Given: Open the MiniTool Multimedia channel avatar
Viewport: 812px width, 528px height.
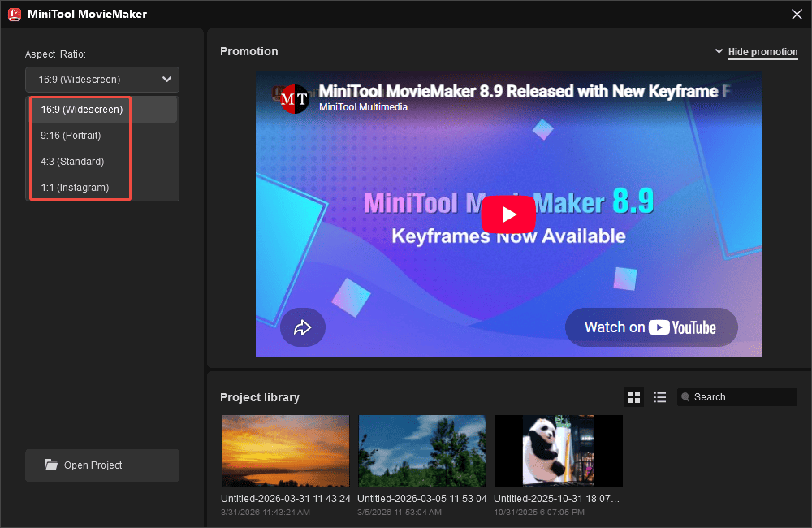Looking at the screenshot, I should tap(294, 98).
